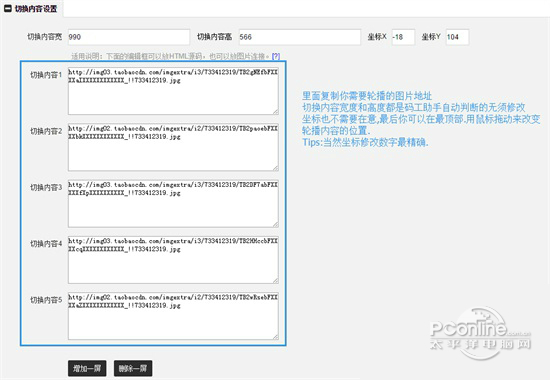Click inside the 切换内容2 textarea
This screenshot has width=550, height=380.
point(173,147)
